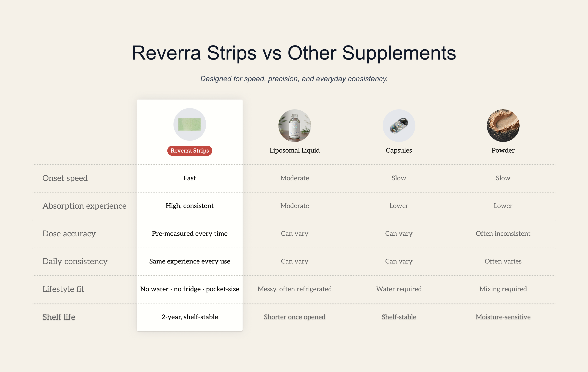Select the red Reverra Strips badge
The height and width of the screenshot is (372, 588).
coord(189,151)
